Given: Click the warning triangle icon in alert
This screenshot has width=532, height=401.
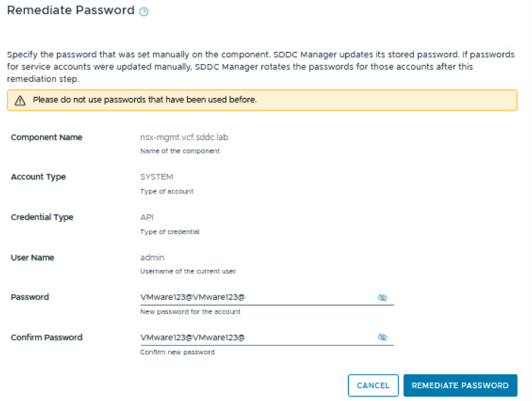Looking at the screenshot, I should point(19,100).
